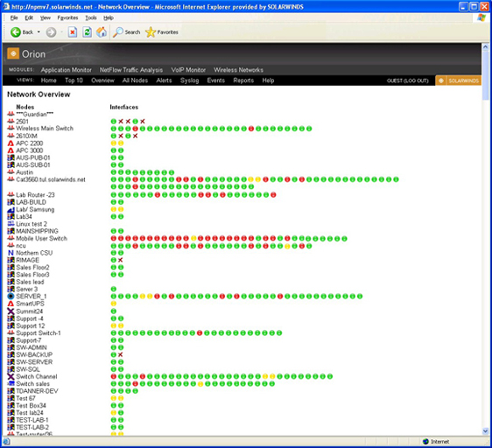492x448 pixels.
Task: Go to the All Nodes view
Action: point(135,80)
